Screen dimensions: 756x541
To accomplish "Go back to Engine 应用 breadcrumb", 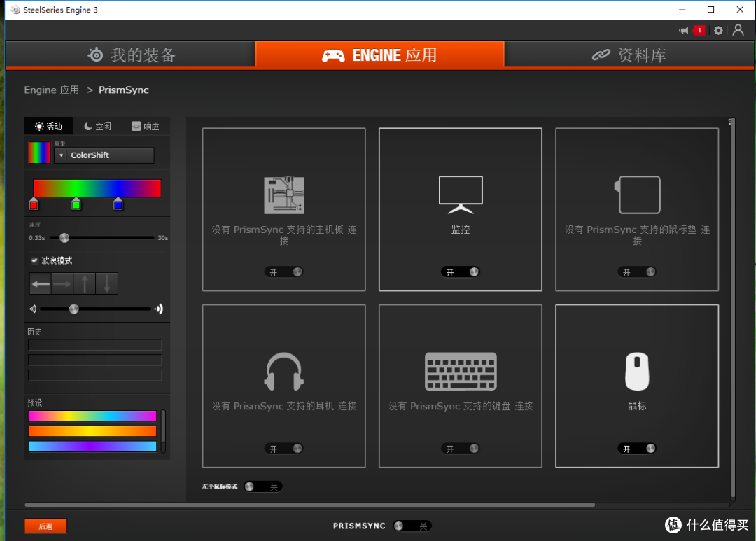I will (52, 90).
